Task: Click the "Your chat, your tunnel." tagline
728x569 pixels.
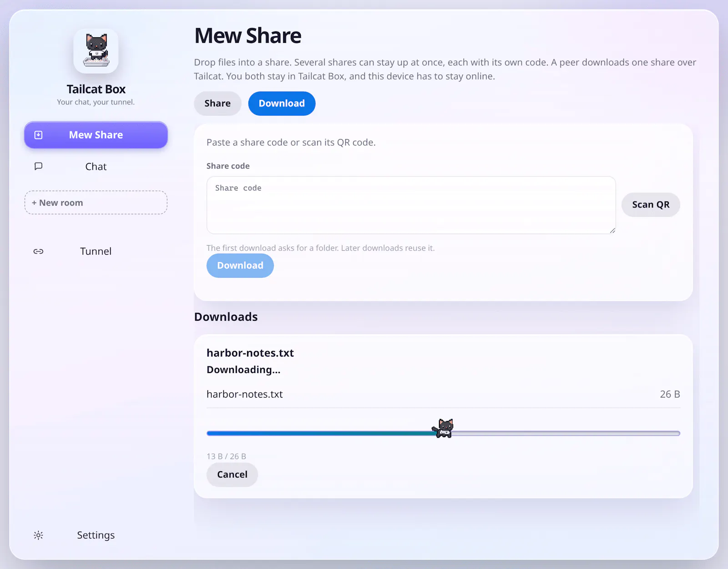Action: click(96, 102)
